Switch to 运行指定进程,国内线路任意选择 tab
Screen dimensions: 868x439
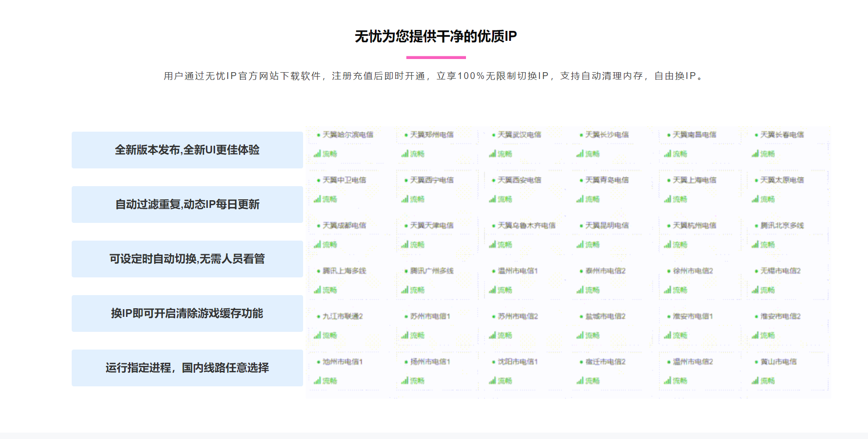pyautogui.click(x=187, y=368)
